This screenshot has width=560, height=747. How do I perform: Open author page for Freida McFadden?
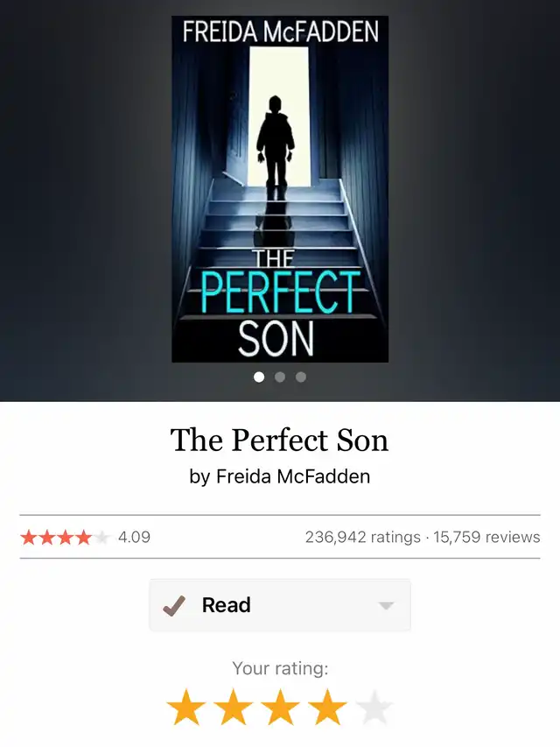pyautogui.click(x=293, y=476)
